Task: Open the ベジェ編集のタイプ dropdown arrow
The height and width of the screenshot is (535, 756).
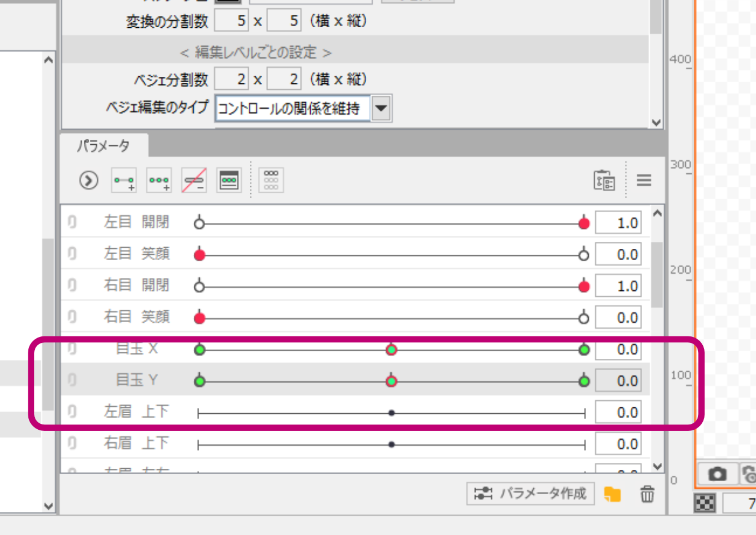Action: (x=382, y=109)
